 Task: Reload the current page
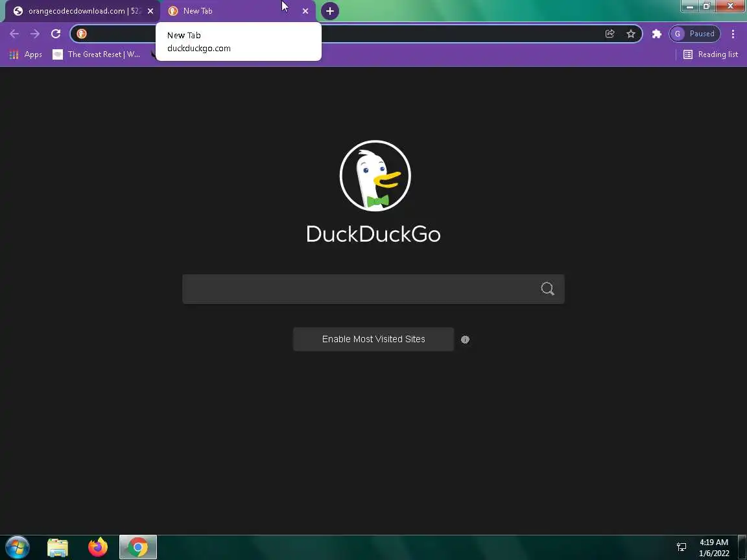coord(56,34)
